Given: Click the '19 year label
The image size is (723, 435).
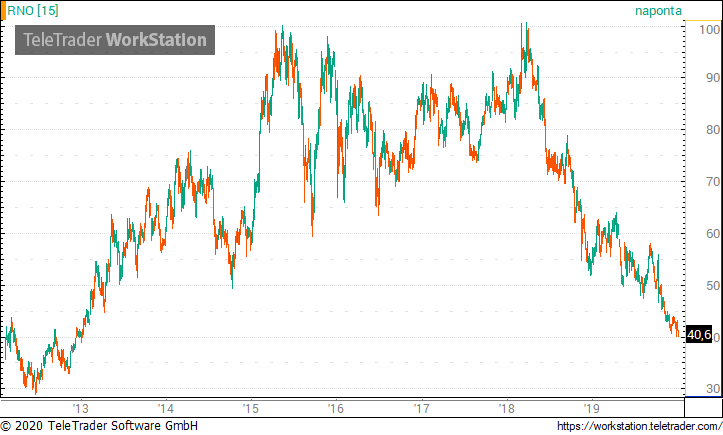Looking at the screenshot, I should (x=592, y=408).
